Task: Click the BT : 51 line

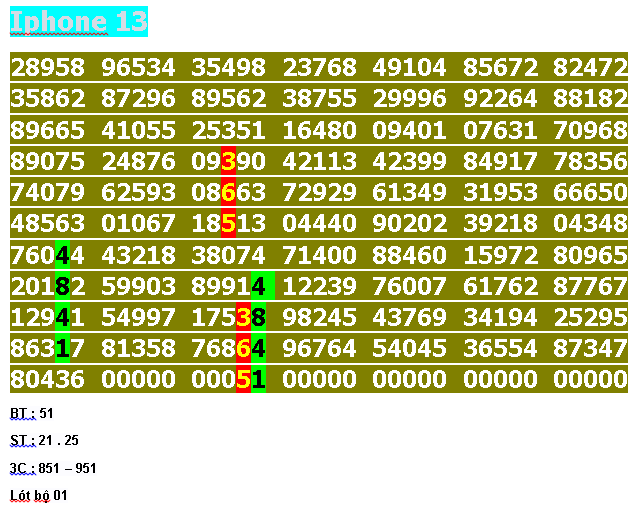Action: tap(32, 413)
